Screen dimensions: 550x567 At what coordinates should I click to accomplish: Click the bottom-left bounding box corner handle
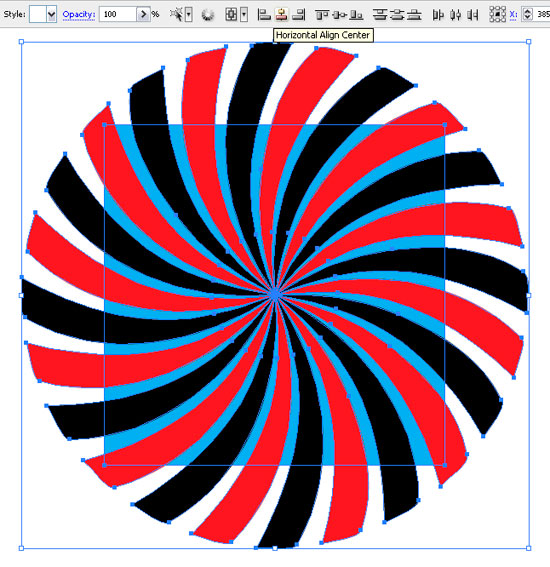(21, 548)
